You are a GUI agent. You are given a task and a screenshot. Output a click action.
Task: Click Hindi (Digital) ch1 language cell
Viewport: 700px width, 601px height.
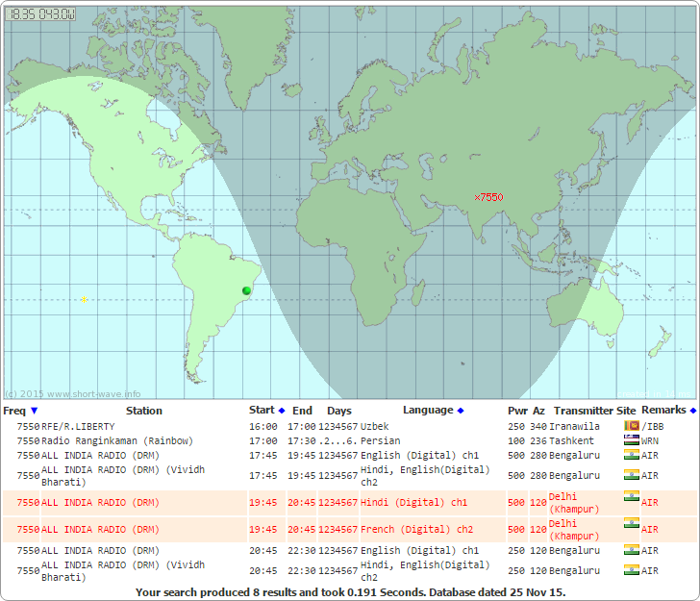pos(413,502)
